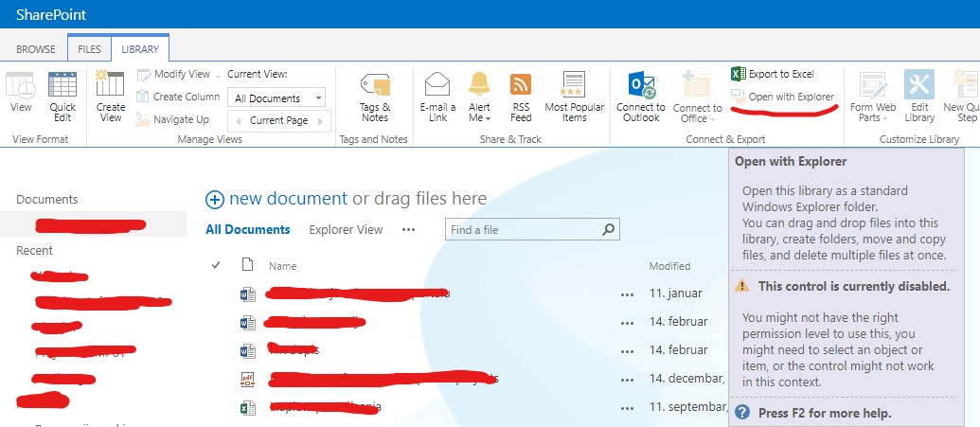
Task: Open the Connect to Office menu
Action: [698, 97]
